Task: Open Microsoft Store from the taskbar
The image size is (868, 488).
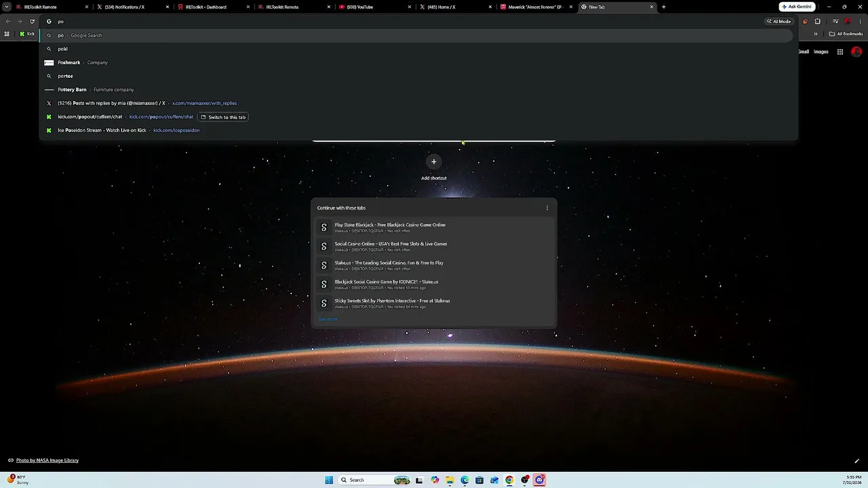Action: click(479, 480)
